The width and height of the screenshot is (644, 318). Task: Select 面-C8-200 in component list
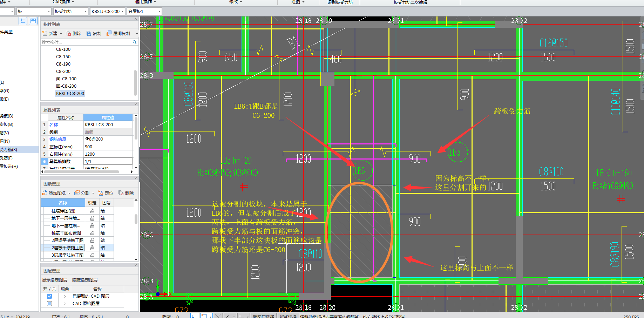pos(66,86)
